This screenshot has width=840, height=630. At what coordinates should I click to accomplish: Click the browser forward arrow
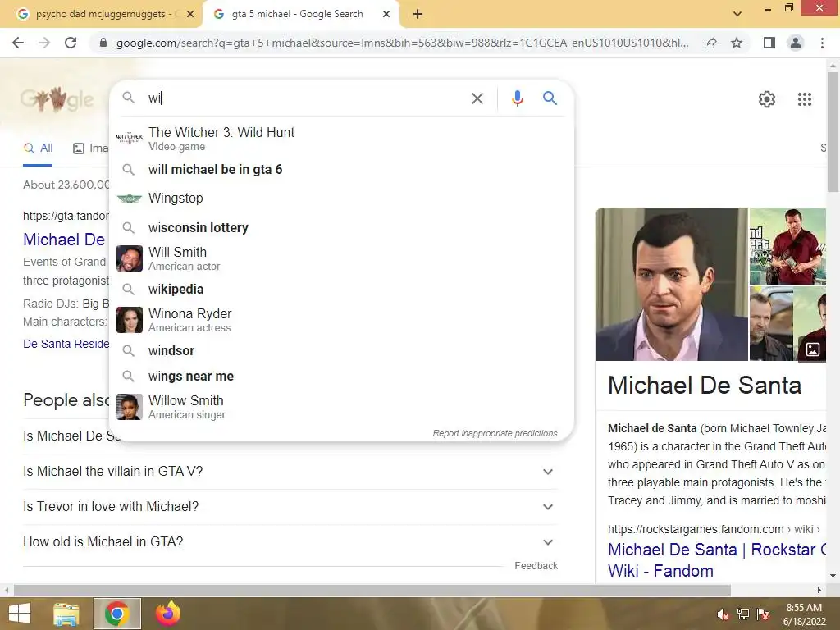coord(44,43)
